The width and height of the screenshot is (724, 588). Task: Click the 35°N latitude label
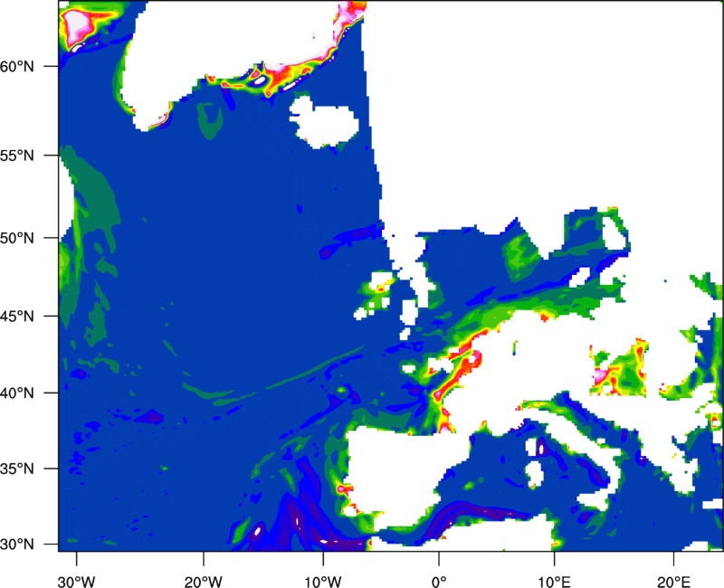pos(17,469)
